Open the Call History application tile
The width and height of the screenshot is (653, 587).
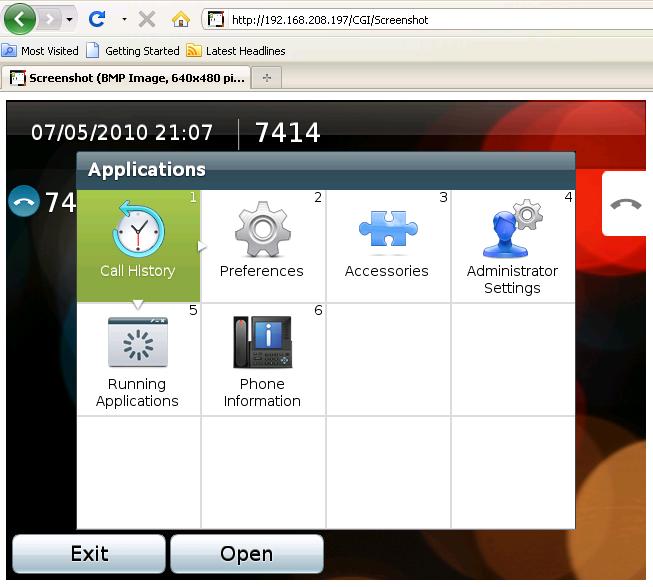[x=138, y=246]
